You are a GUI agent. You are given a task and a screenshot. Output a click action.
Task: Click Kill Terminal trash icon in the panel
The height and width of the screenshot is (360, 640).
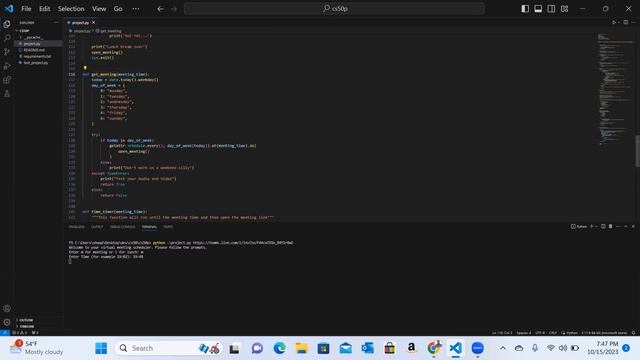611,226
